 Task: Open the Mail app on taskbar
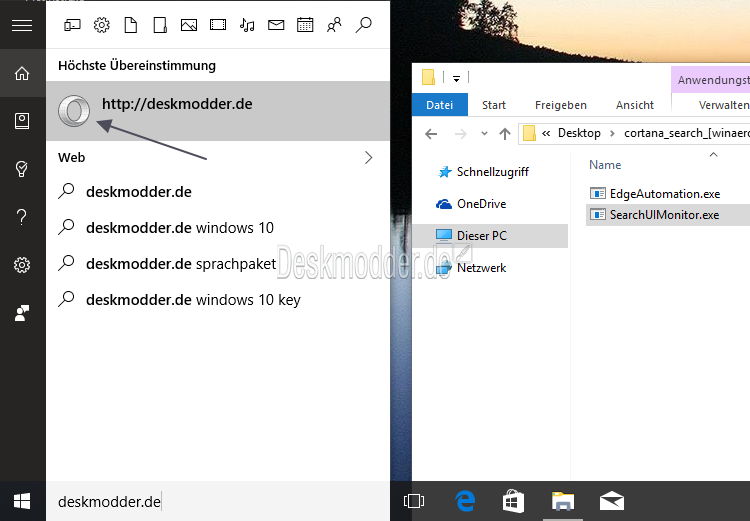pyautogui.click(x=612, y=501)
